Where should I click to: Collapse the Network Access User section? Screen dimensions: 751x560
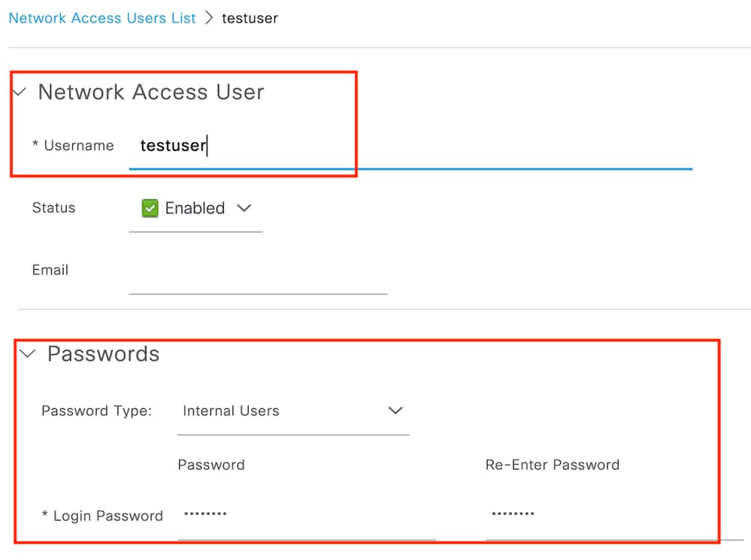(x=19, y=91)
